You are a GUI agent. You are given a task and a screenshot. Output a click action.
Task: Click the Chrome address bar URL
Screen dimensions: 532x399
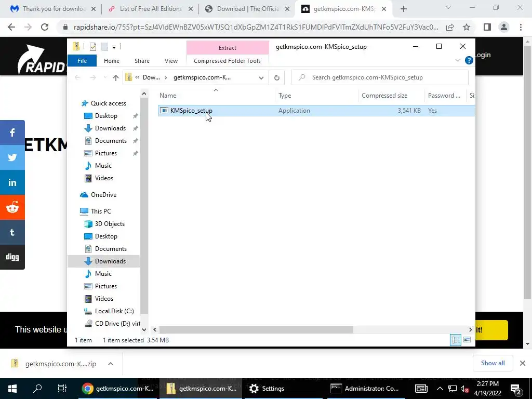(256, 27)
